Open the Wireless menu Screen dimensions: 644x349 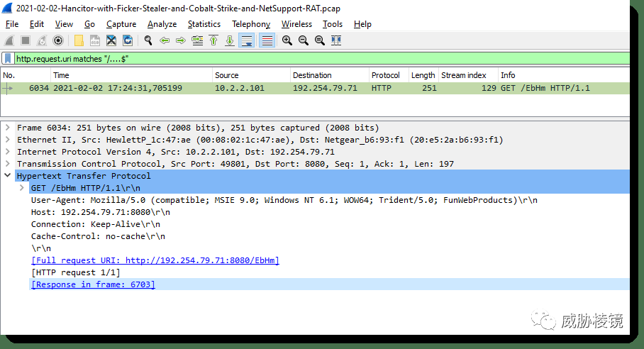coord(296,24)
